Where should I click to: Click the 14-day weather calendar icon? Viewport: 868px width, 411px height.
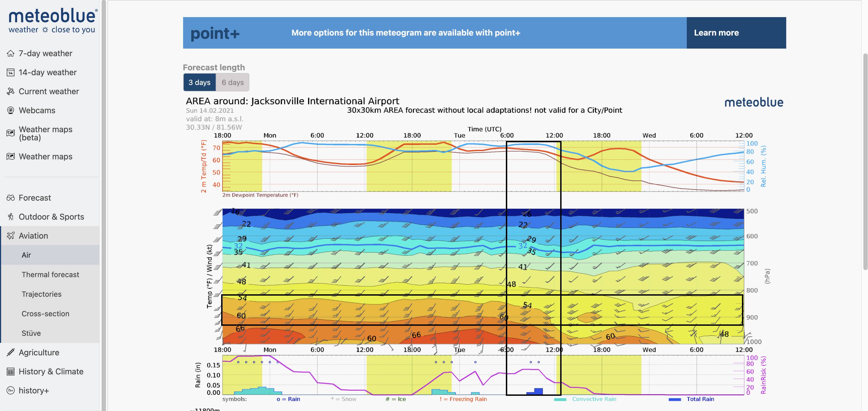pyautogui.click(x=10, y=72)
